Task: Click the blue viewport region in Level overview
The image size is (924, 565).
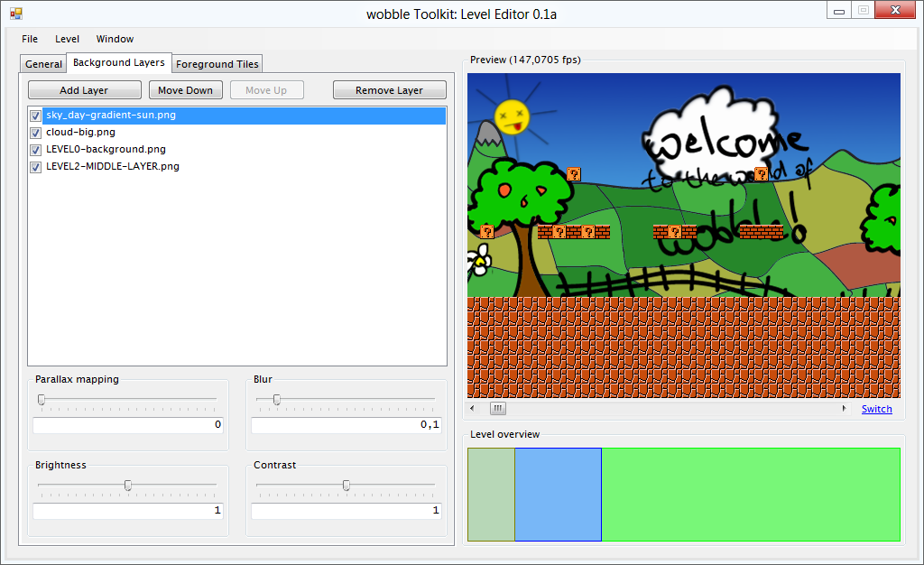Action: click(558, 495)
